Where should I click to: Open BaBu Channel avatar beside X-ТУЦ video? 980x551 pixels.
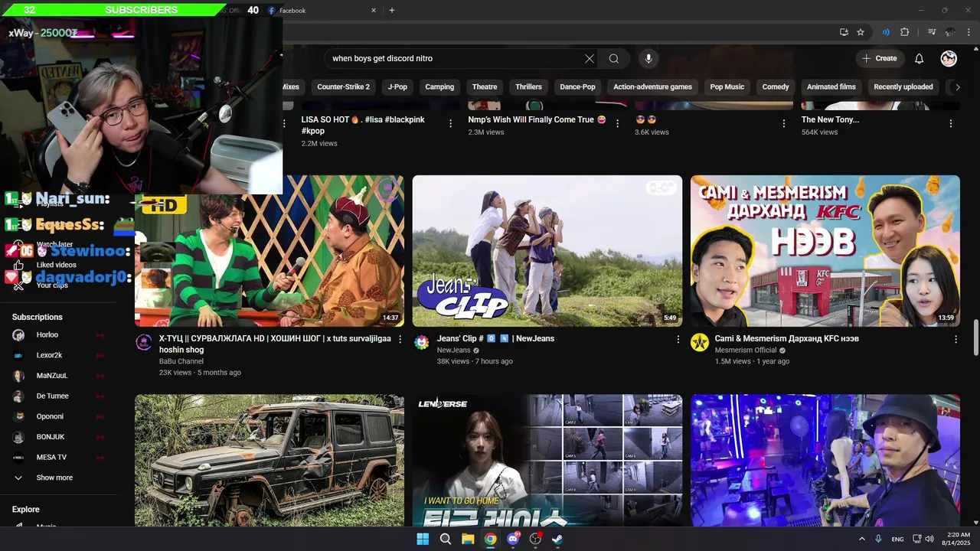coord(144,342)
